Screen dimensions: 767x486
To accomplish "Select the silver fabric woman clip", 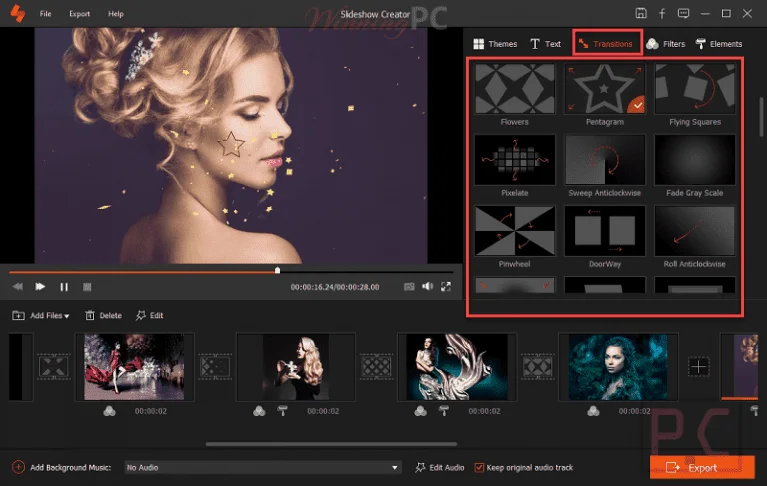I will pyautogui.click(x=457, y=367).
